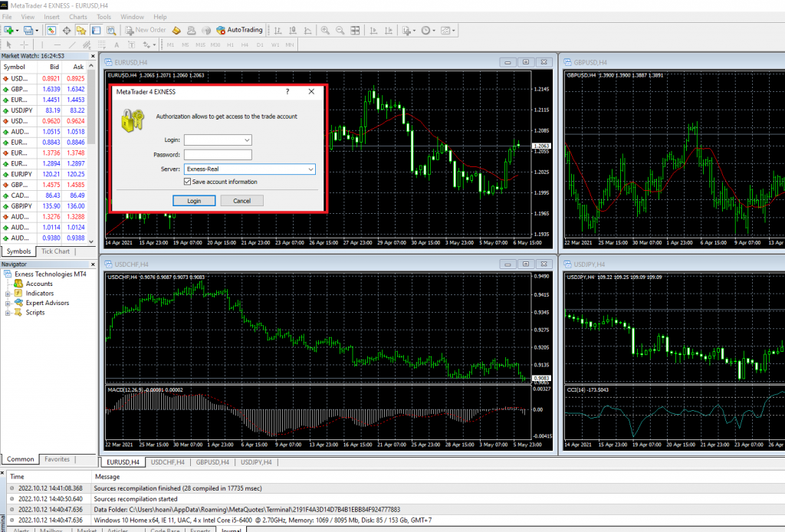Image resolution: width=785 pixels, height=532 pixels.
Task: Switch chart to line chart icon
Action: (308, 31)
